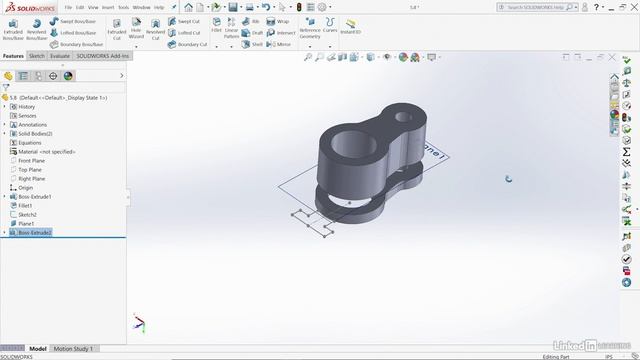
Task: Click the Search SOLIDWORKS Help field
Action: tap(536, 7)
